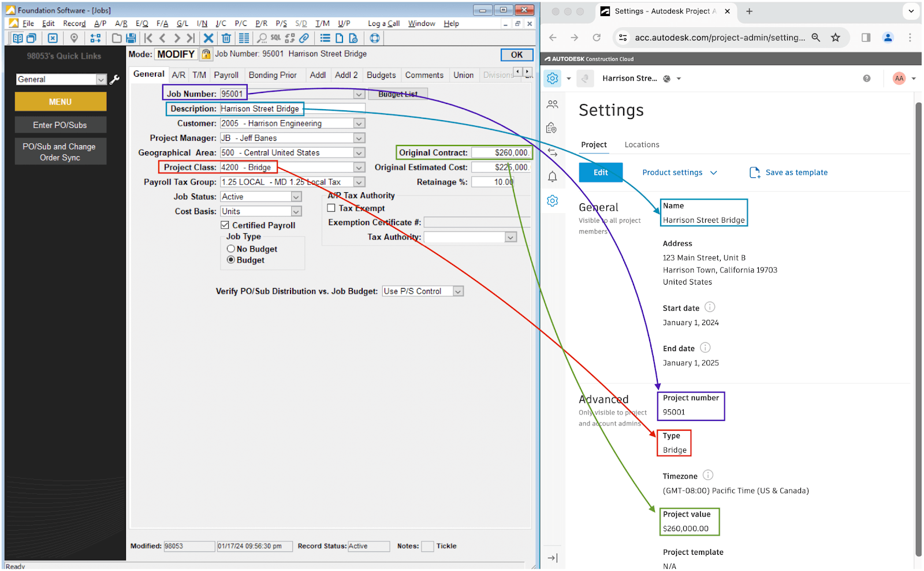
Task: Switch to the Payroll tab
Action: point(226,75)
